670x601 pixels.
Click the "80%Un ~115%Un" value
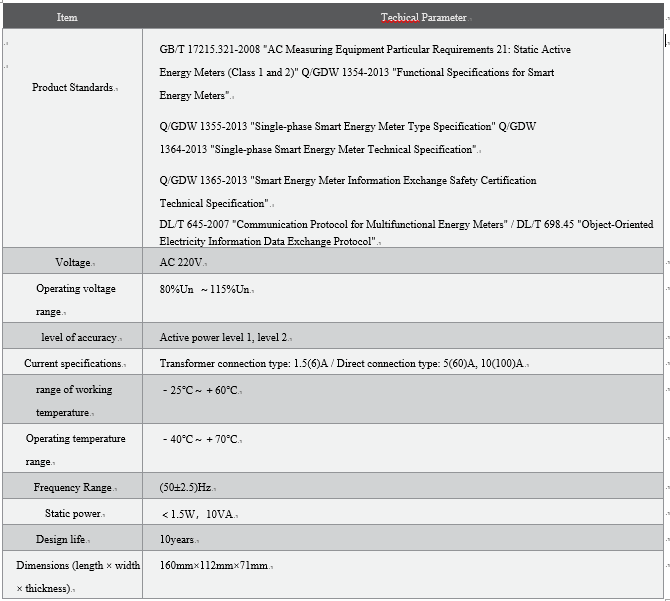204,289
